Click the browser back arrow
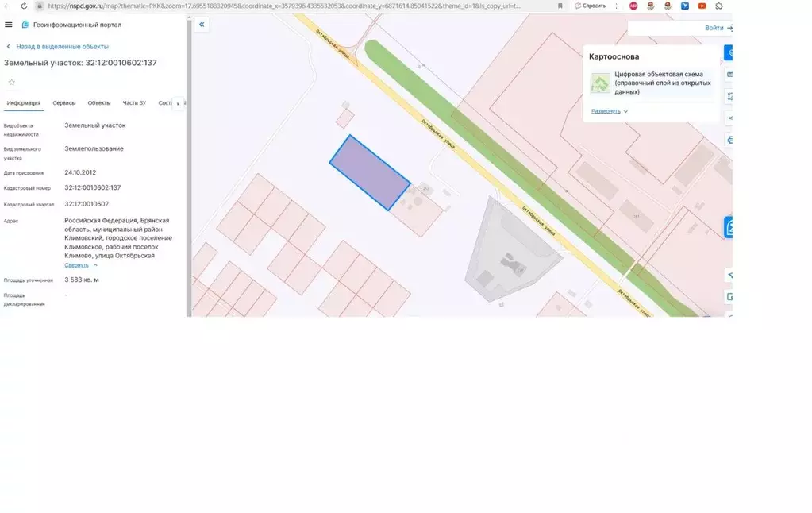Viewport: 812px width, 513px height. pos(7,6)
